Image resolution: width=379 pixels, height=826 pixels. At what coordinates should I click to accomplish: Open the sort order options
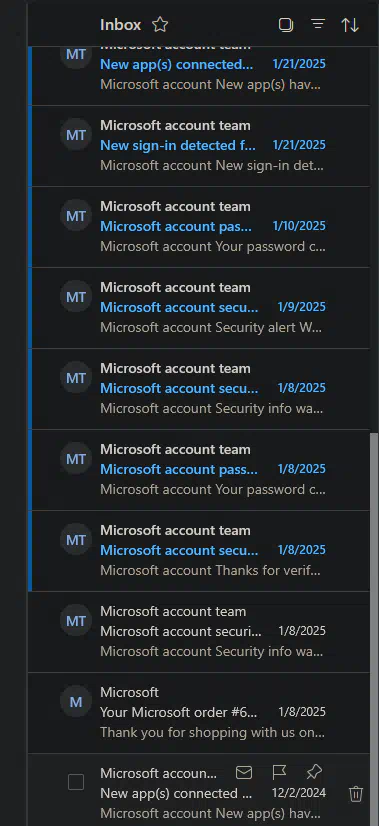tap(350, 25)
